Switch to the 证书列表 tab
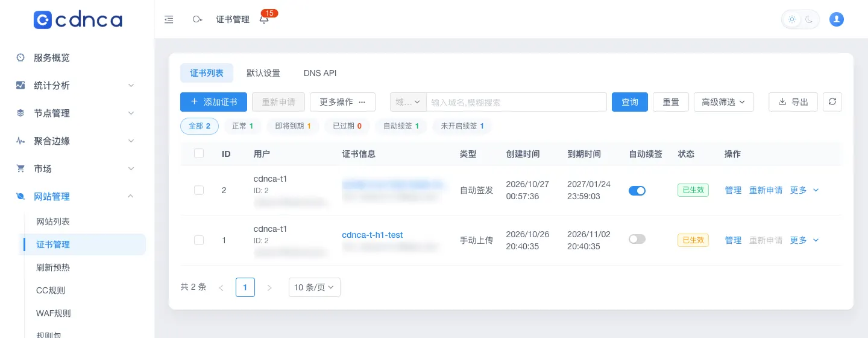 207,73
